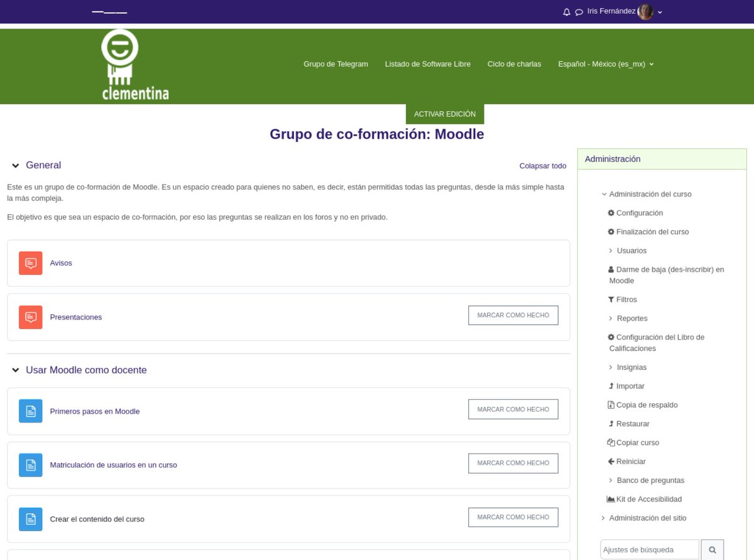Click Darme de baja (des-inscribir) link
The width and height of the screenshot is (754, 560).
pyautogui.click(x=667, y=275)
